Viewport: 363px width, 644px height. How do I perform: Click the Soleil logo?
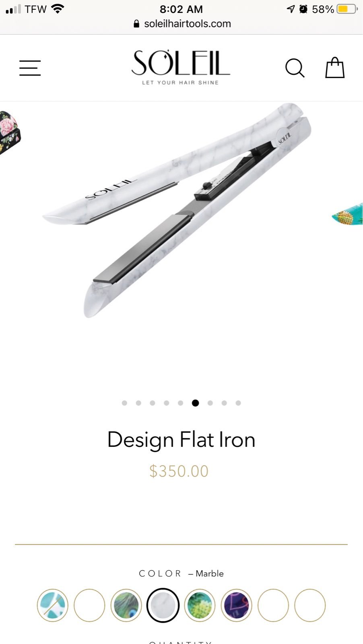(x=181, y=67)
